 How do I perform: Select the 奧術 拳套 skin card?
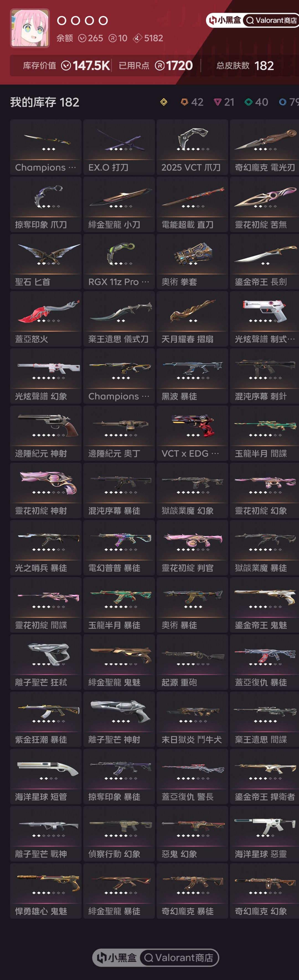192,262
